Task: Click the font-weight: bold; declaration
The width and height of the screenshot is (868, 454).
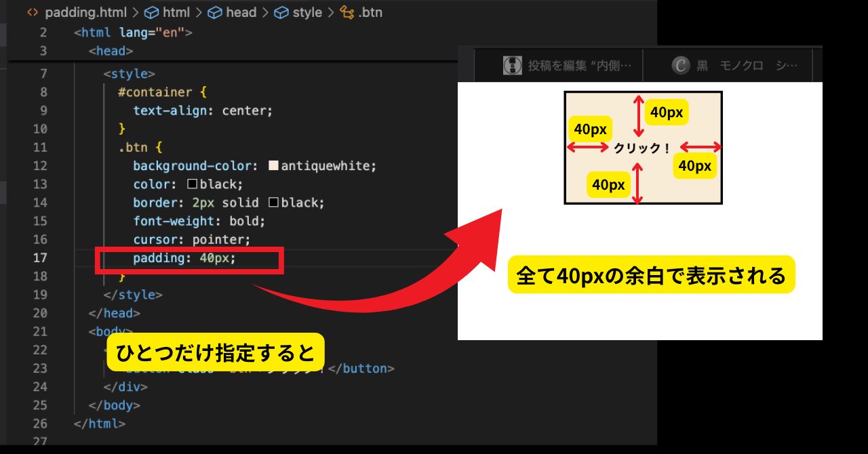Action: coord(199,221)
